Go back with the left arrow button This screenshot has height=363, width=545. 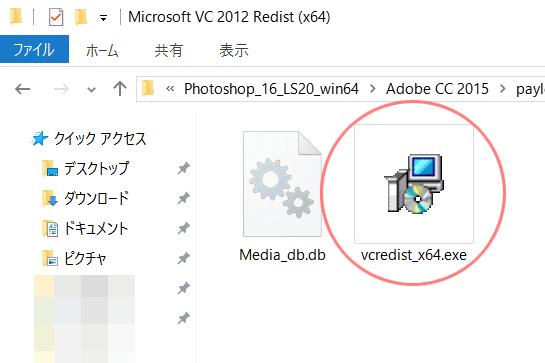(23, 89)
